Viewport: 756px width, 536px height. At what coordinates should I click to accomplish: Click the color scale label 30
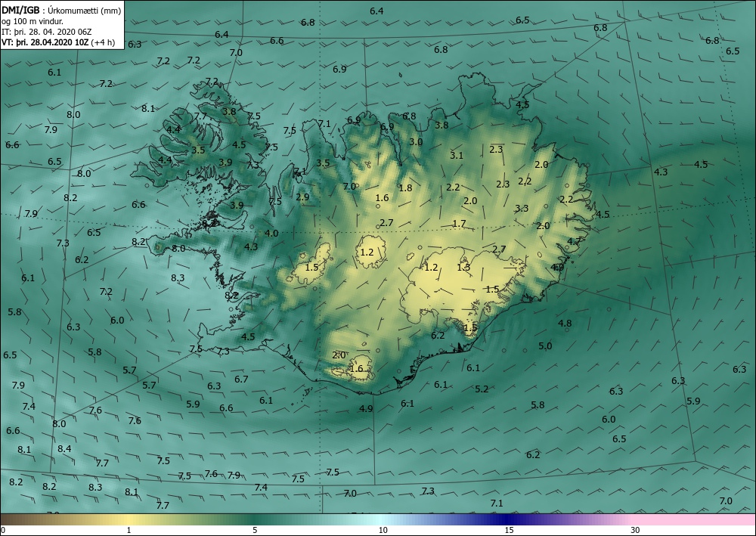[635, 530]
